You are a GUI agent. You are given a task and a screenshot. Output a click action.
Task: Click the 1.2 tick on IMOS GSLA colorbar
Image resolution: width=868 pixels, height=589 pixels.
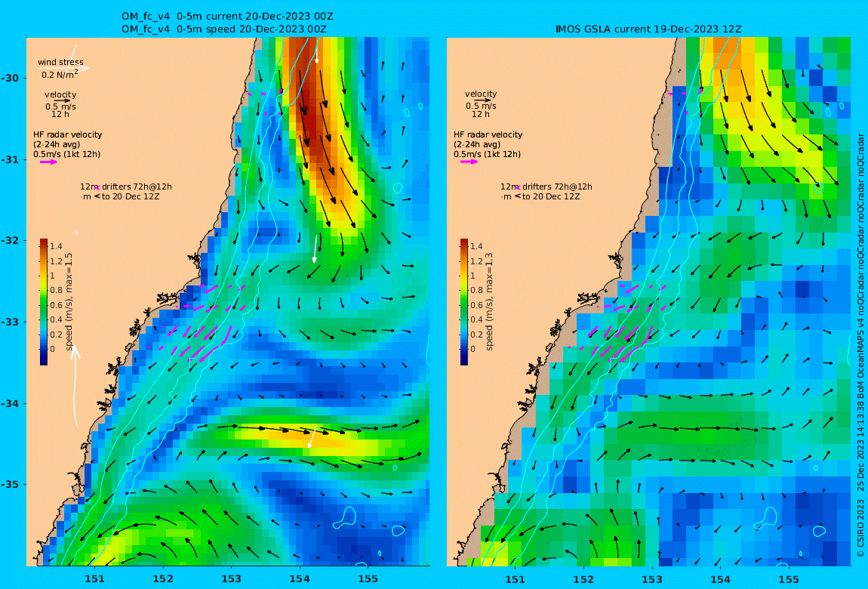click(x=476, y=261)
